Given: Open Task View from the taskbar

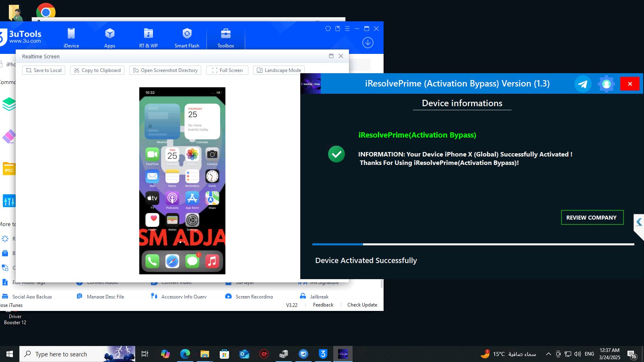Looking at the screenshot, I should 145,354.
